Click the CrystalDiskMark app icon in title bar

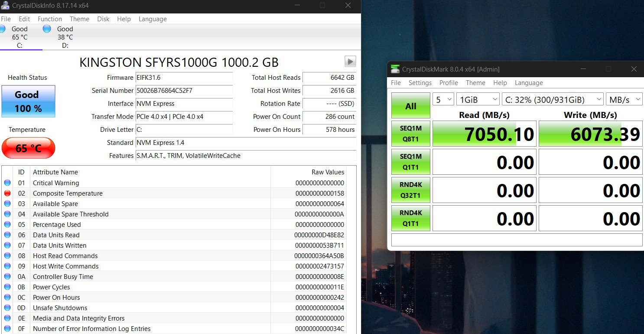click(x=395, y=69)
